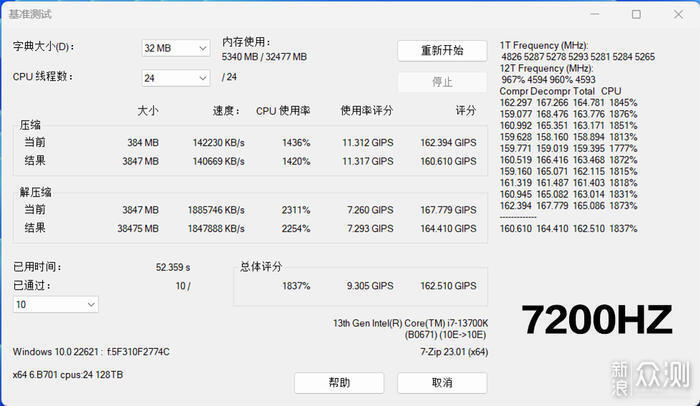The image size is (700, 406).
Task: Click final log row 160.610 164.410 162.510 1837%
Action: click(568, 229)
